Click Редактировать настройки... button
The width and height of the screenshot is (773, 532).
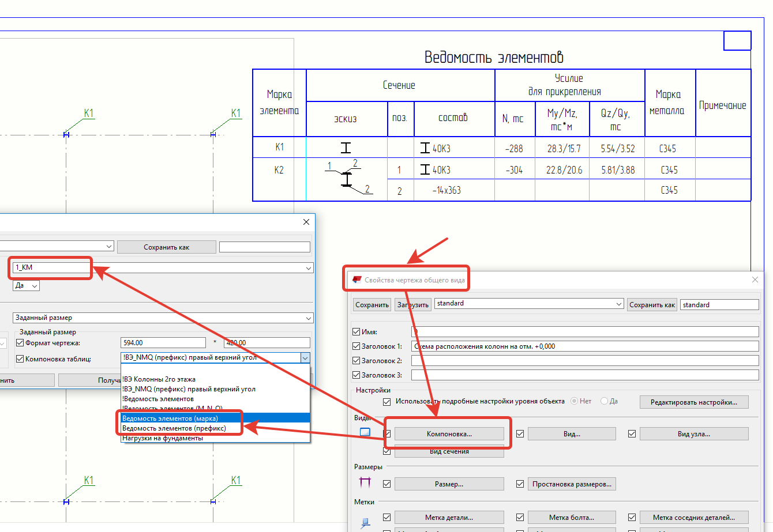tap(693, 402)
